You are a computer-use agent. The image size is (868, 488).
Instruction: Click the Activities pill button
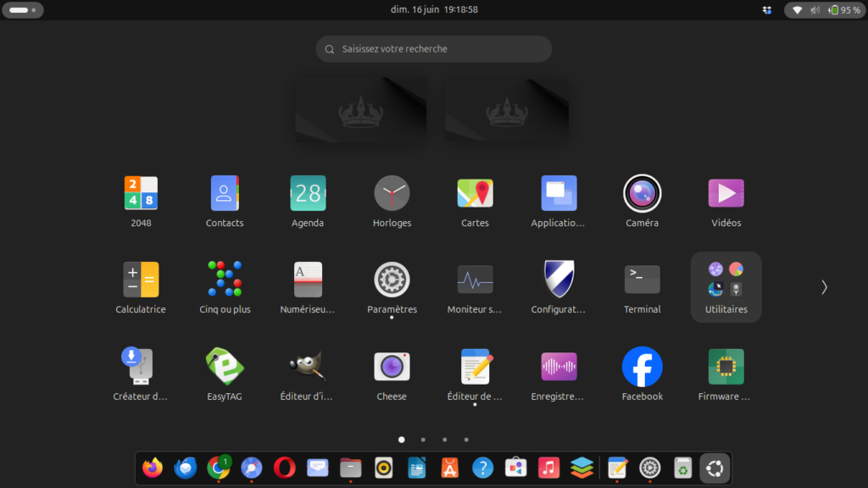[x=23, y=9]
